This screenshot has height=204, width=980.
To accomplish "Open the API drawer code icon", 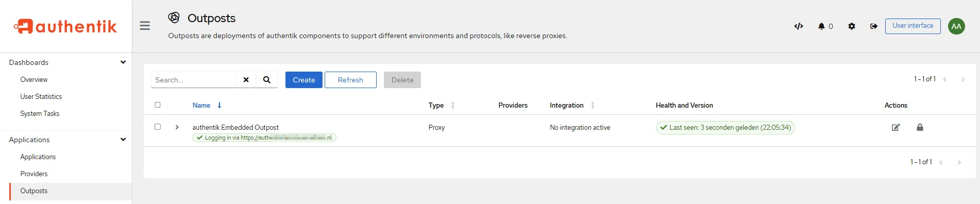I will click(799, 26).
